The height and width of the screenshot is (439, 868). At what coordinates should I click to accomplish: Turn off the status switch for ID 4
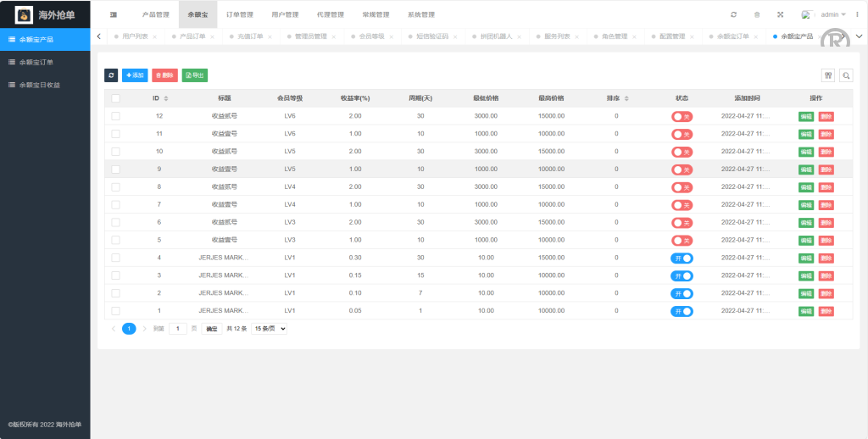point(682,258)
